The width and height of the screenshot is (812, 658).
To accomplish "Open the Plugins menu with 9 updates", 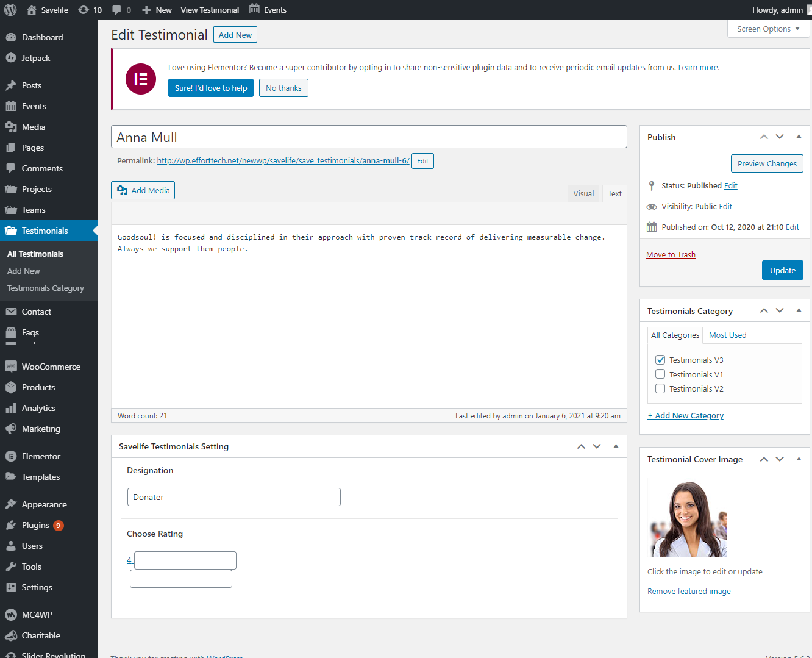I will coord(35,525).
